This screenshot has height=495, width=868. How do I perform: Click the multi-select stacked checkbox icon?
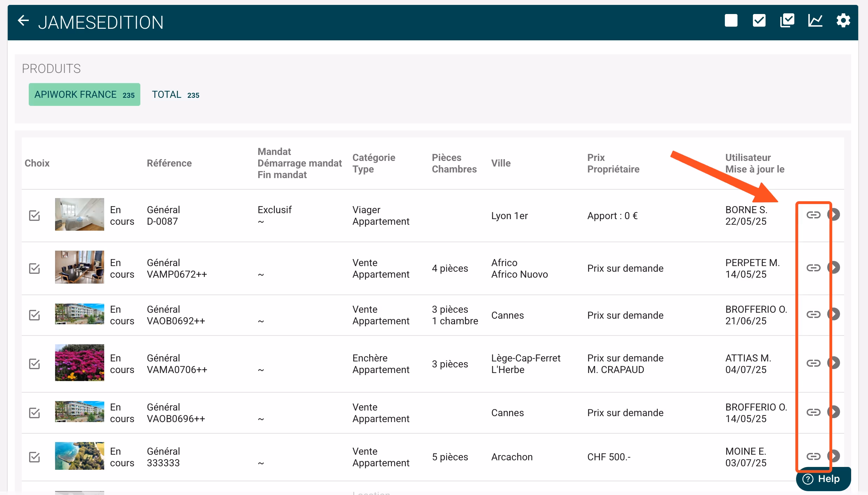(787, 21)
